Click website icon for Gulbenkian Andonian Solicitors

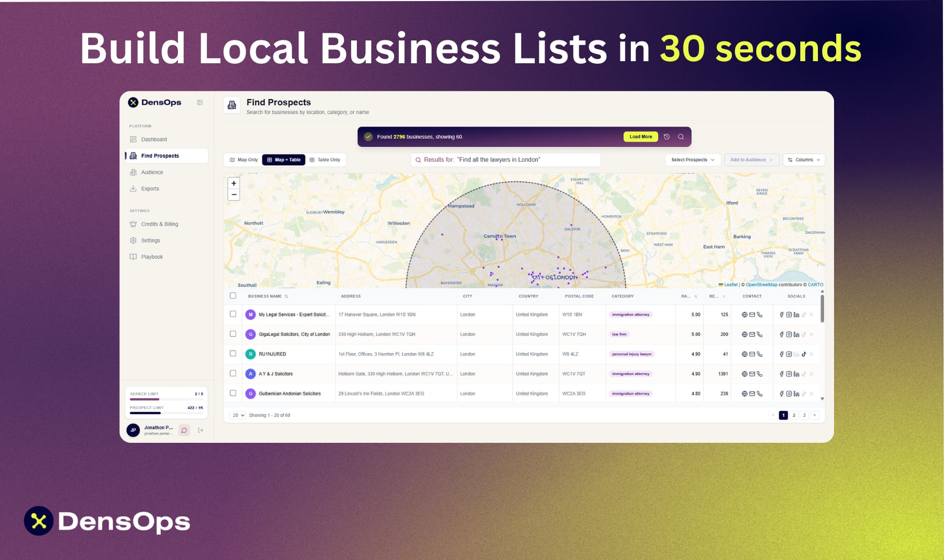[x=745, y=394]
